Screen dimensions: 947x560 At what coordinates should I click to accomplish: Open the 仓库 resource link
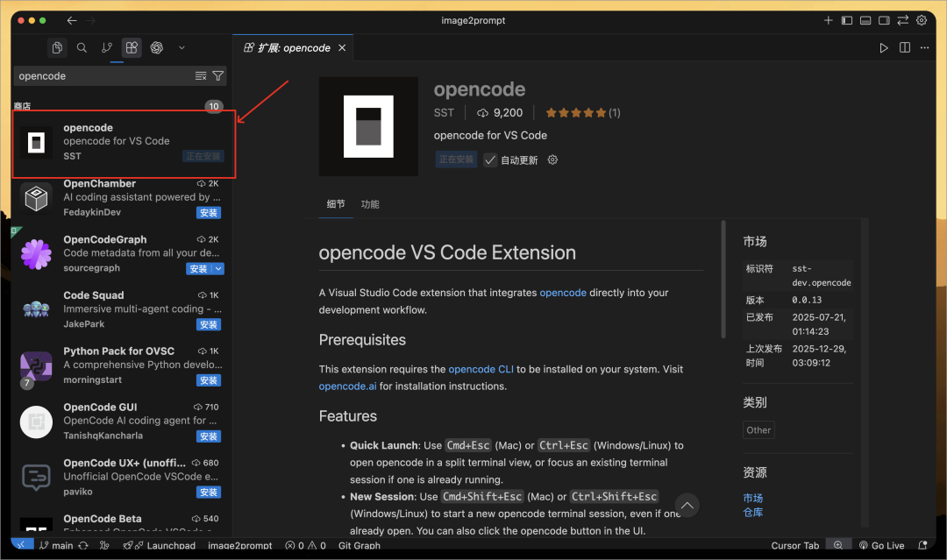(x=752, y=513)
